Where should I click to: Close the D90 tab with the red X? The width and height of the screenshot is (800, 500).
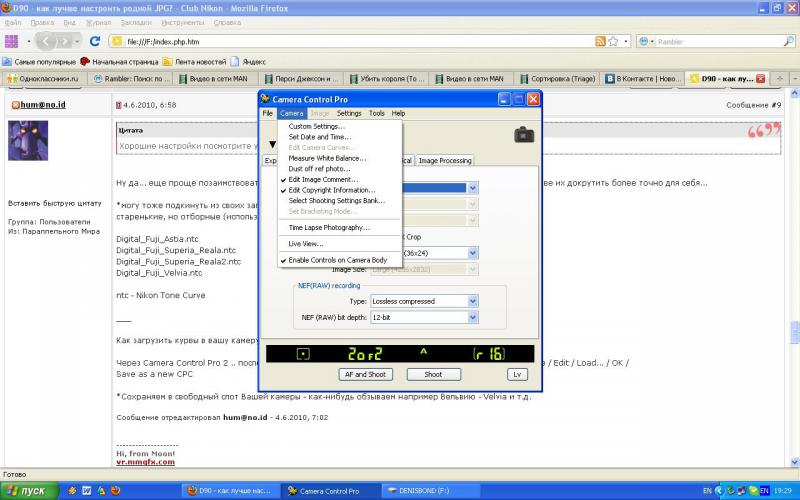click(760, 79)
